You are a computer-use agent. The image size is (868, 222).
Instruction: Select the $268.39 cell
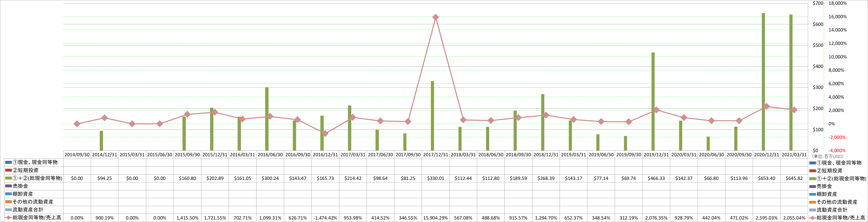546,178
